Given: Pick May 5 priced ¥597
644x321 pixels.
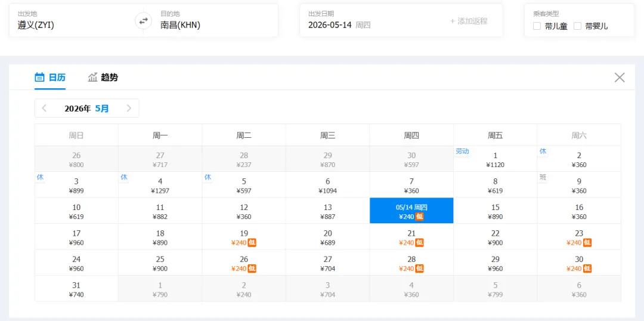Looking at the screenshot, I should (x=244, y=185).
